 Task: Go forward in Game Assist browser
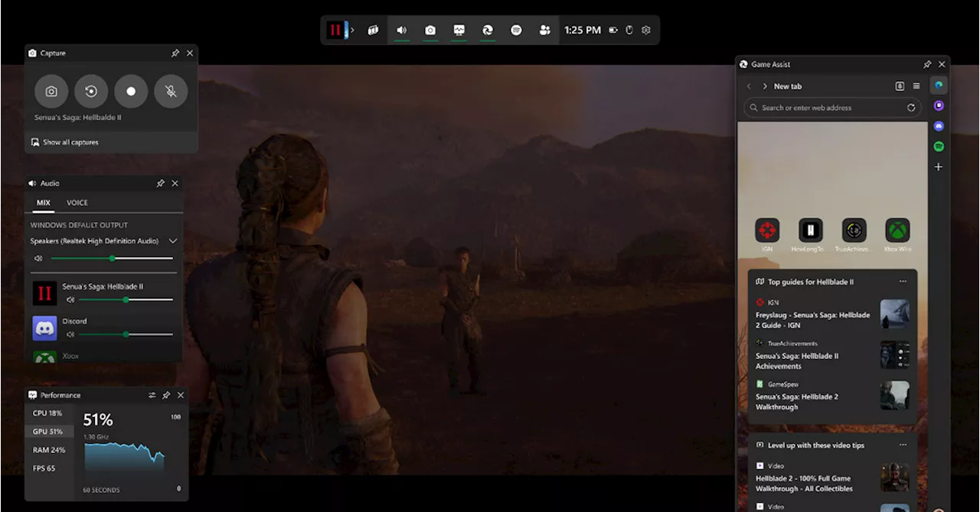coord(763,86)
